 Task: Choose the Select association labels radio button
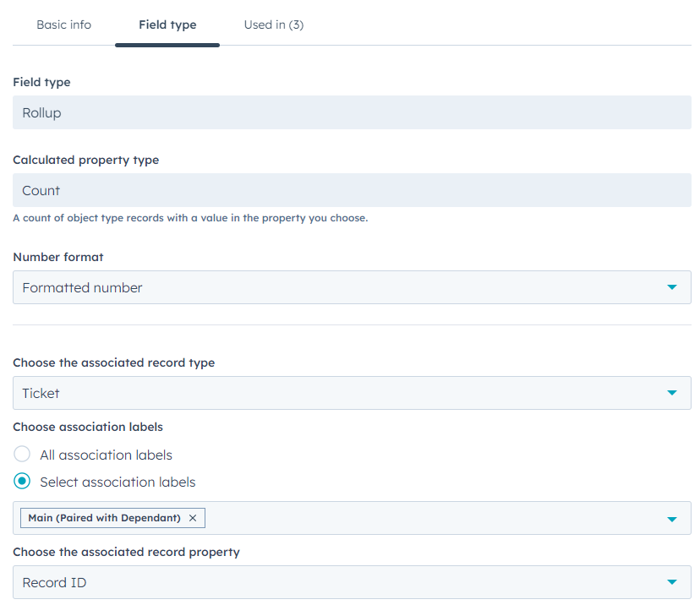pos(22,482)
